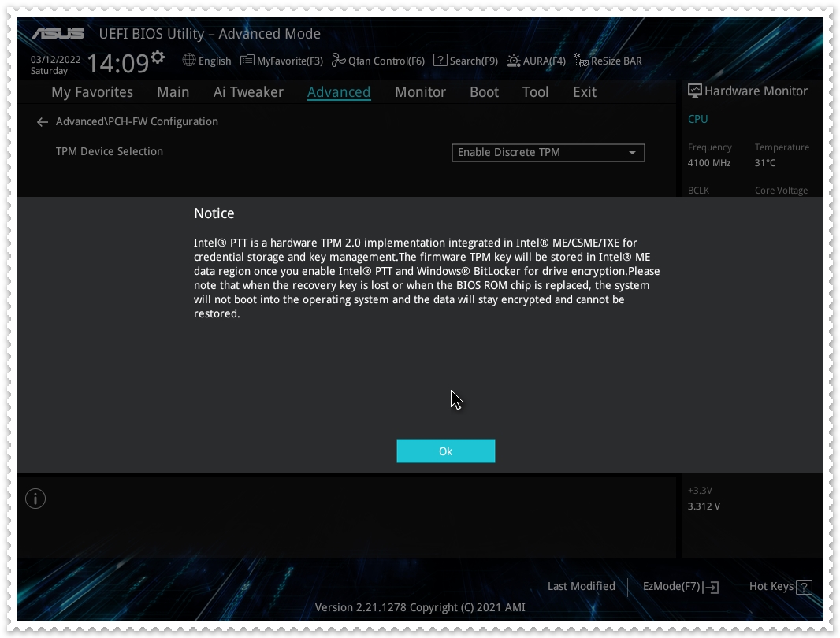Screen dimensions: 840x638
Task: Open AURA(F4) lighting icon
Action: click(x=513, y=61)
